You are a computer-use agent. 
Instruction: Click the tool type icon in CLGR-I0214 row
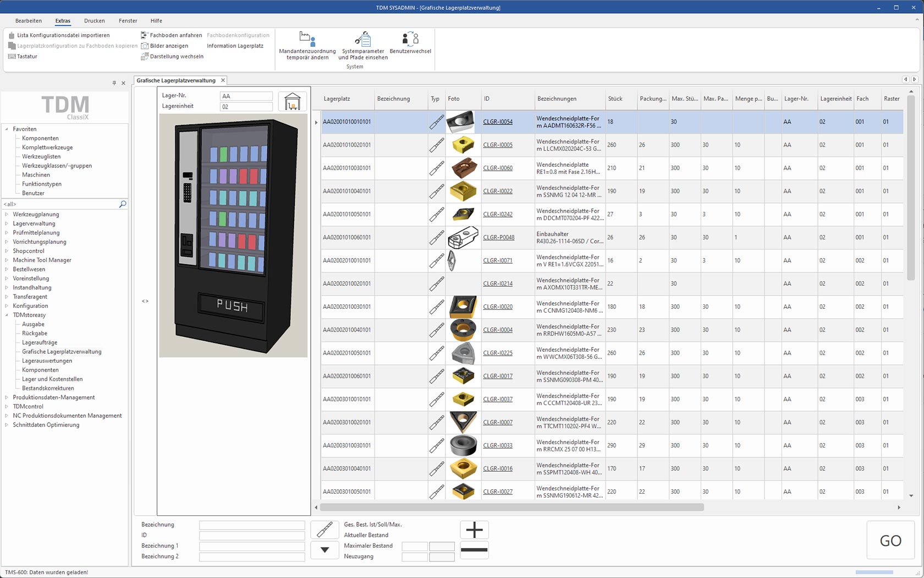(437, 283)
